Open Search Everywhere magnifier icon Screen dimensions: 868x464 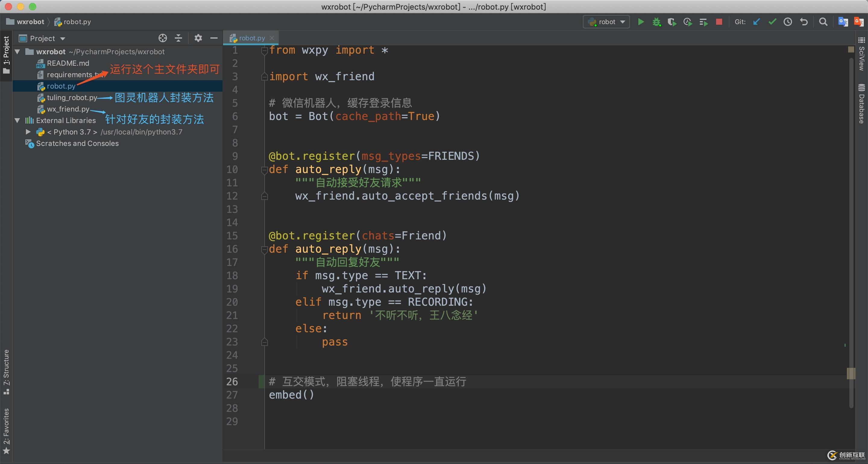[823, 22]
